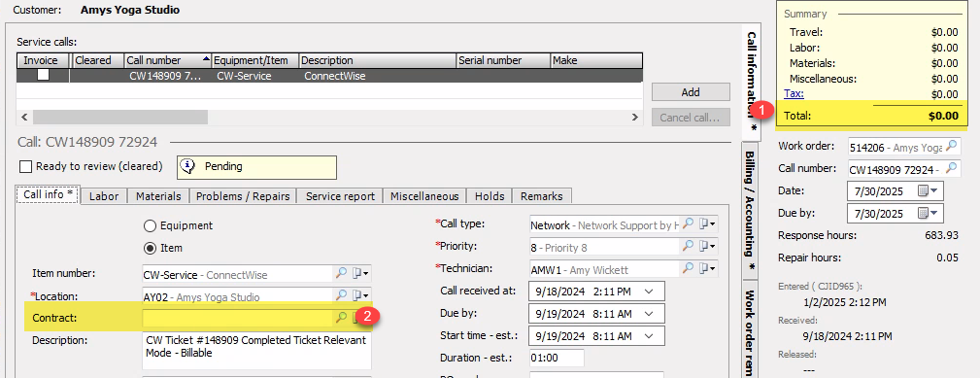
Task: Open the Service report tab
Action: pos(340,195)
